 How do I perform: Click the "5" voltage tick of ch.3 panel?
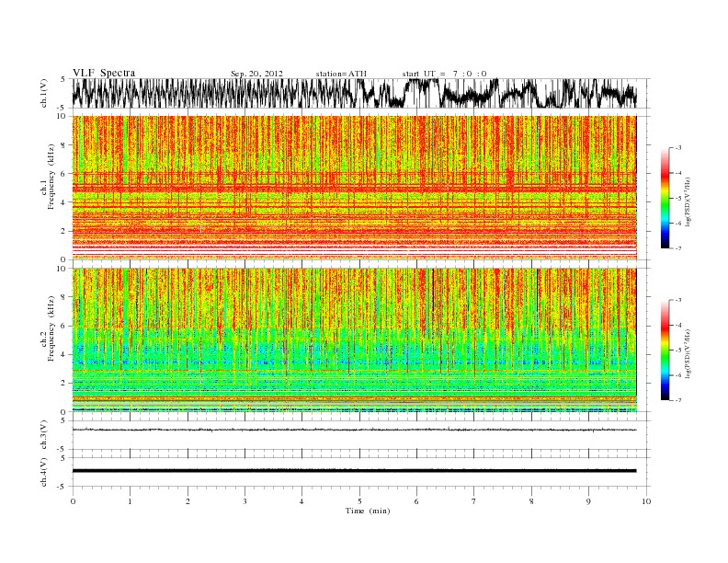pos(63,420)
